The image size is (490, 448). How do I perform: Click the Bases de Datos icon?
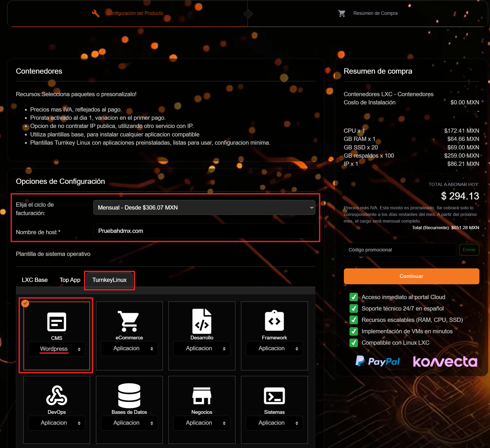pyautogui.click(x=129, y=396)
